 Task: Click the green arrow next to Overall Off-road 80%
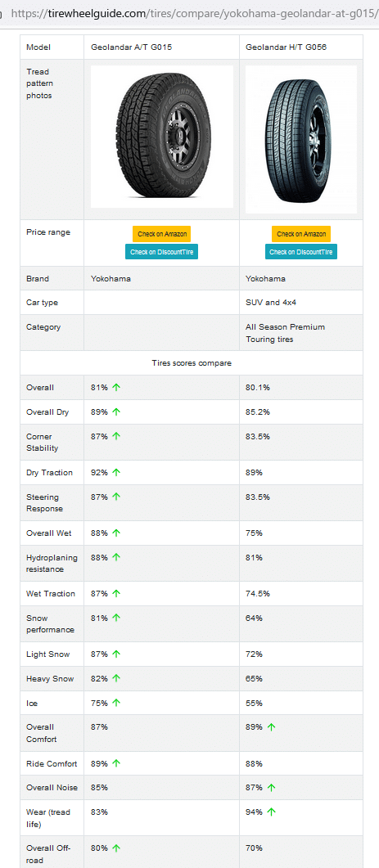point(116,848)
